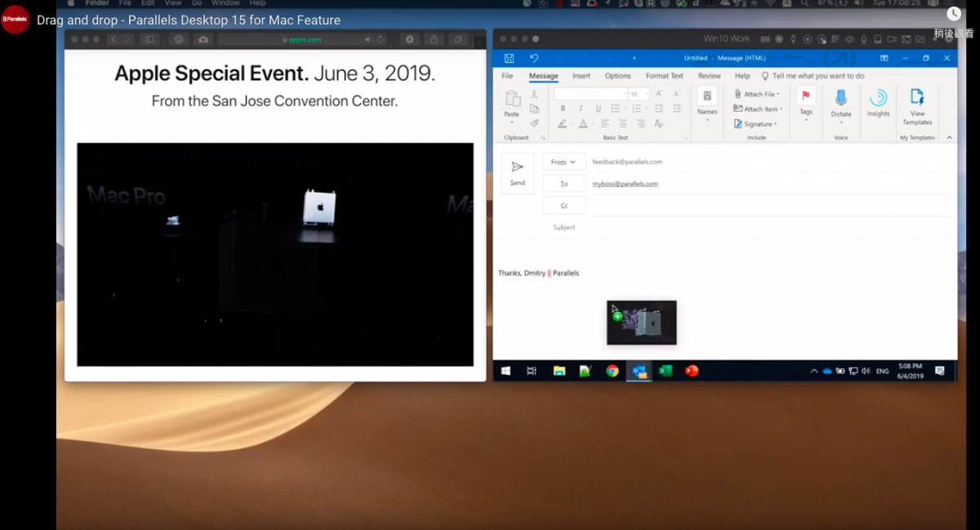Click the Shrink Font icon
The height and width of the screenshot is (530, 980).
(676, 94)
